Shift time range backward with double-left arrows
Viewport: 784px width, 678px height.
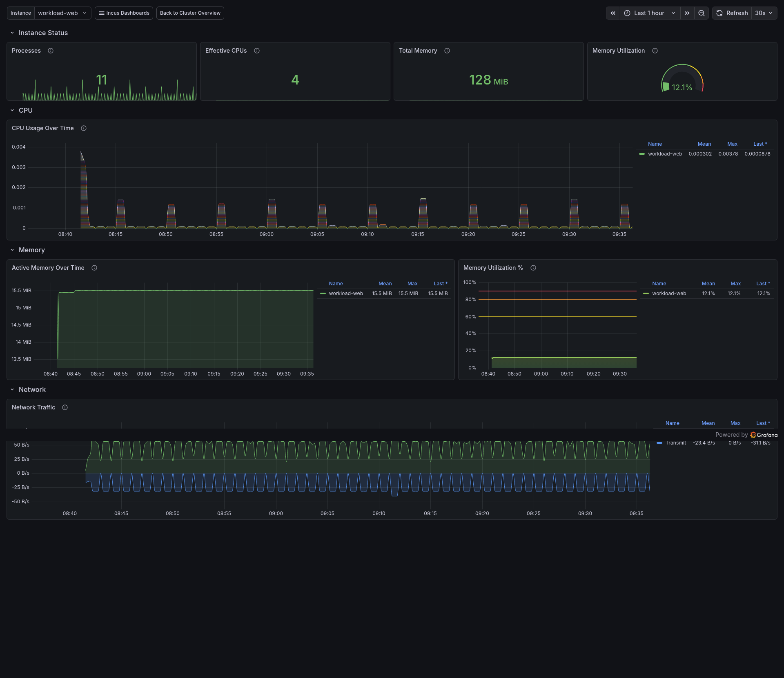pos(613,13)
